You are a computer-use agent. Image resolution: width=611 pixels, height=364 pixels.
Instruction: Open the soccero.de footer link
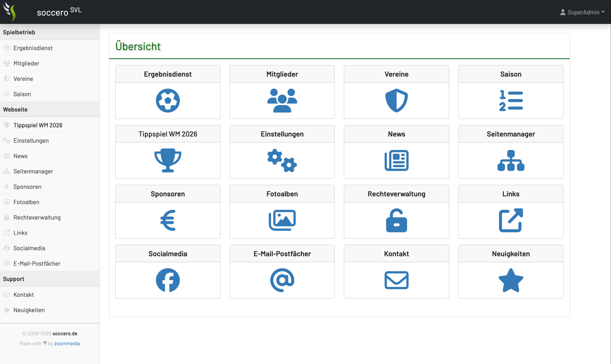click(65, 333)
